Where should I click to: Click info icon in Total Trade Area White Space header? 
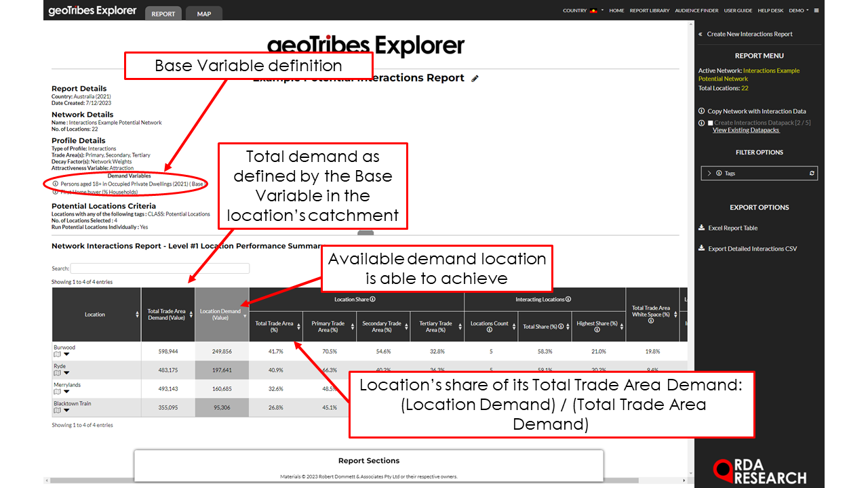(651, 321)
